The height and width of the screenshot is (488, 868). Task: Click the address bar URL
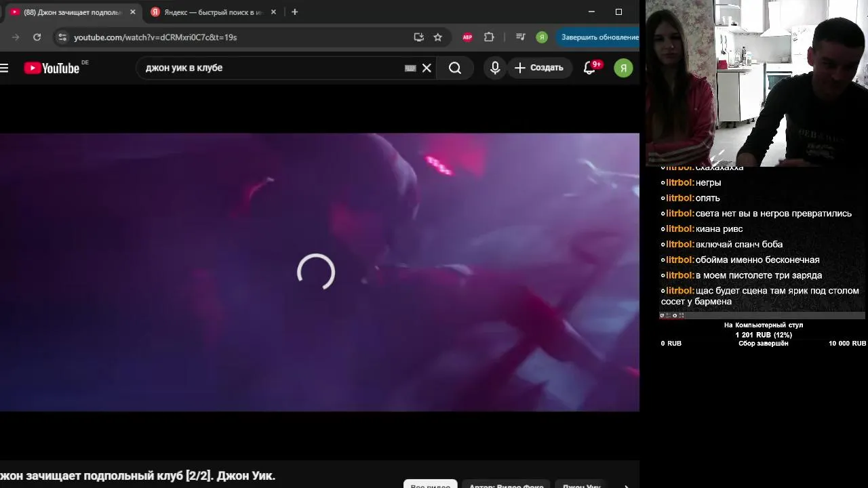tap(155, 37)
